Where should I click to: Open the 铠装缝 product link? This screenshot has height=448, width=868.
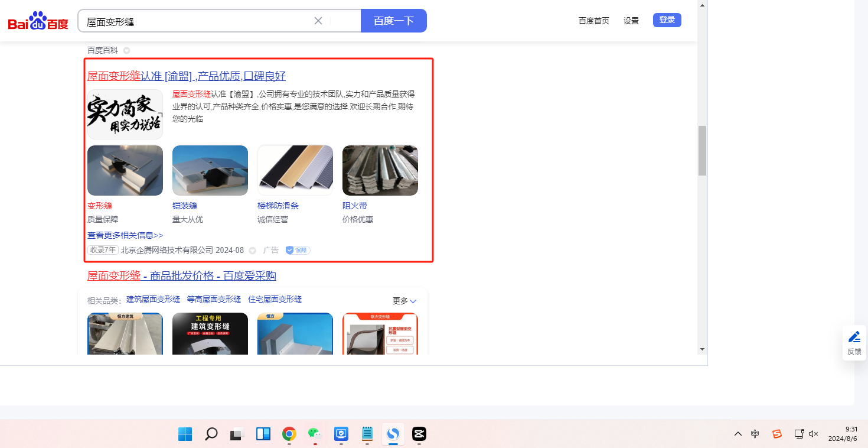185,206
